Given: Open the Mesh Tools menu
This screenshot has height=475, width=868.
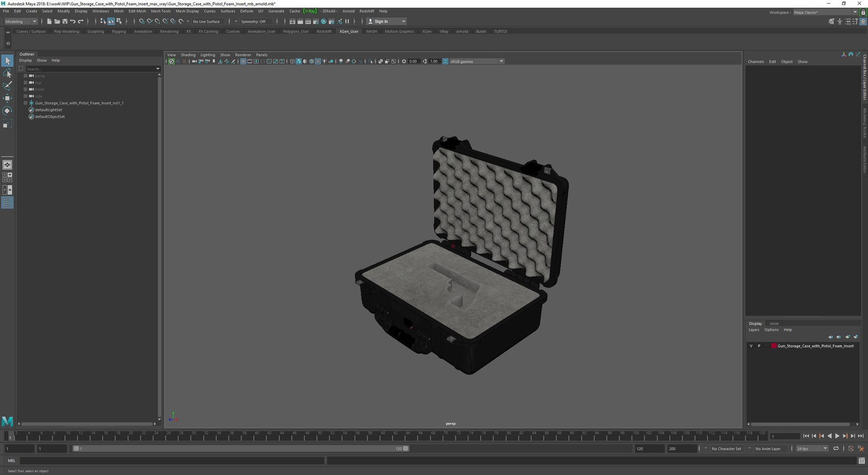Looking at the screenshot, I should point(160,11).
